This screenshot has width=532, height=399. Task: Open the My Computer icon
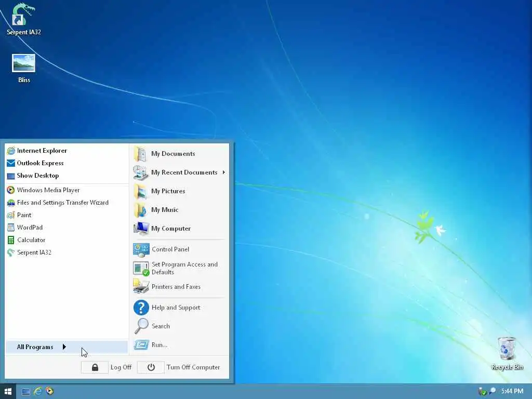click(141, 229)
